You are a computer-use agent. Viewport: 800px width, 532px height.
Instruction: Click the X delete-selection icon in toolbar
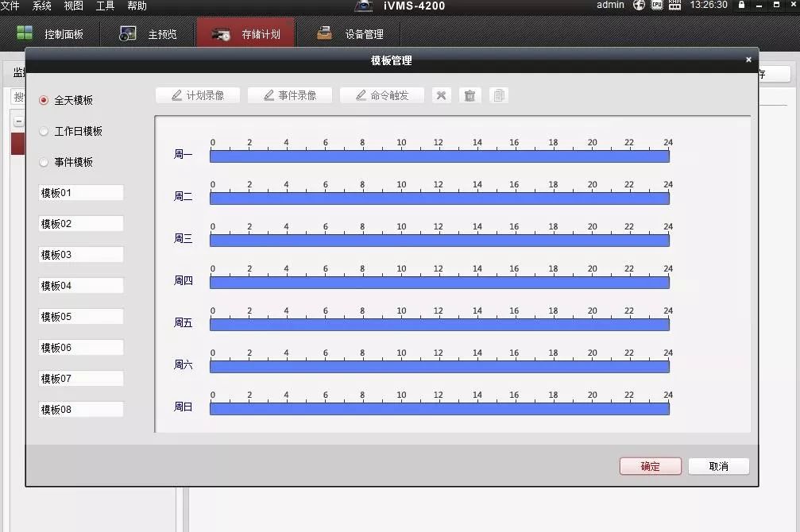(x=442, y=95)
